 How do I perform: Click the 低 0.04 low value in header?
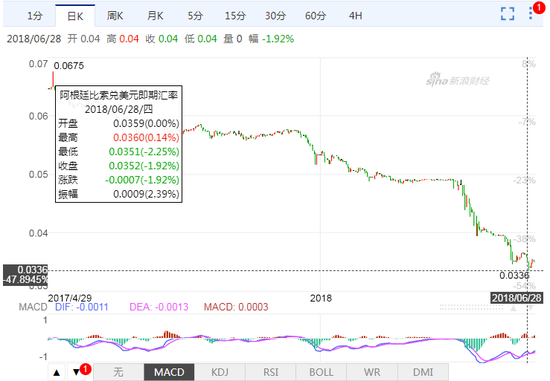pos(201,39)
